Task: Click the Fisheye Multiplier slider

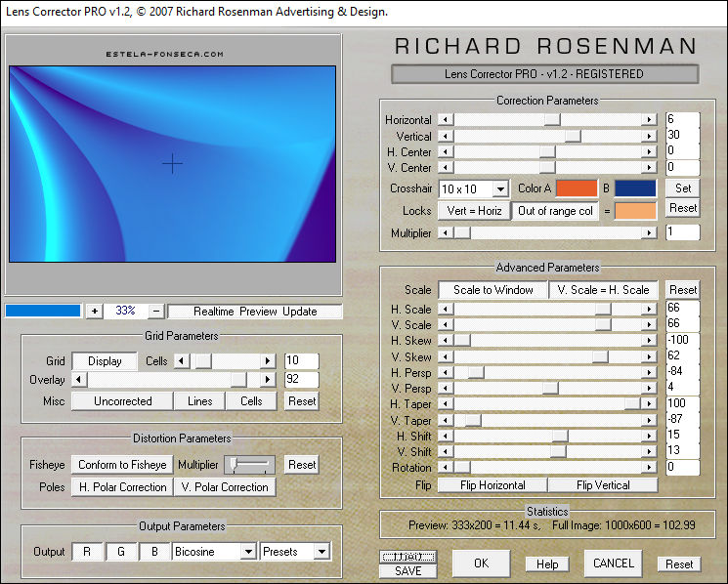Action: [250, 464]
